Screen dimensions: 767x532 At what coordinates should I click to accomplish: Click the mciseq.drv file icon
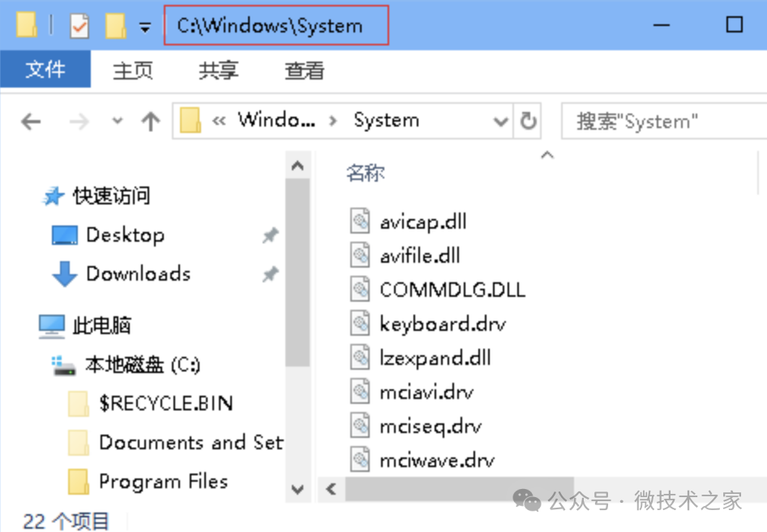[x=360, y=426]
